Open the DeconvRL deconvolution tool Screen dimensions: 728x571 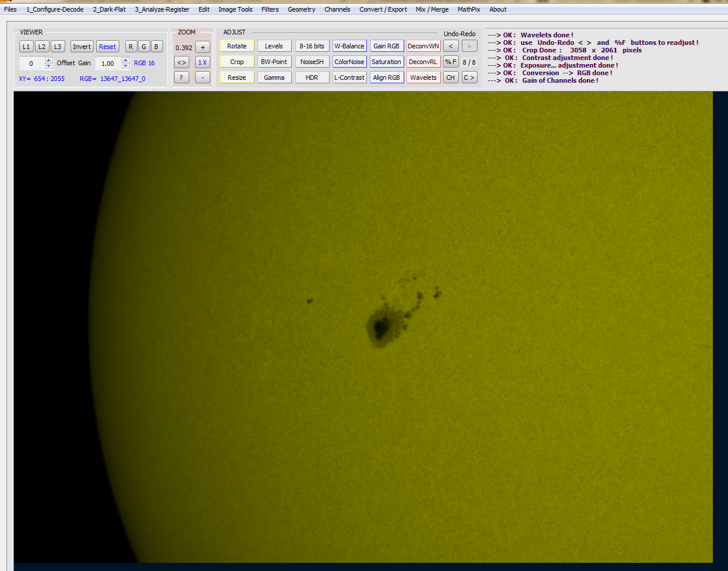tap(423, 61)
